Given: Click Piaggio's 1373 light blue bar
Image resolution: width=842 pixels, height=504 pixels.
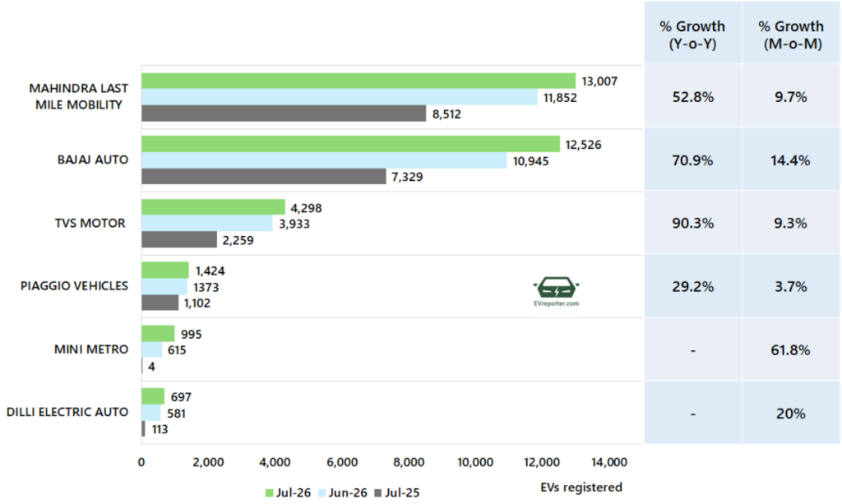Looking at the screenshot, I should tap(164, 287).
